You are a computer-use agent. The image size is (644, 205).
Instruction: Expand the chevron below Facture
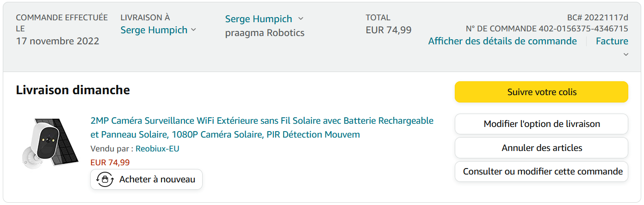point(625,54)
